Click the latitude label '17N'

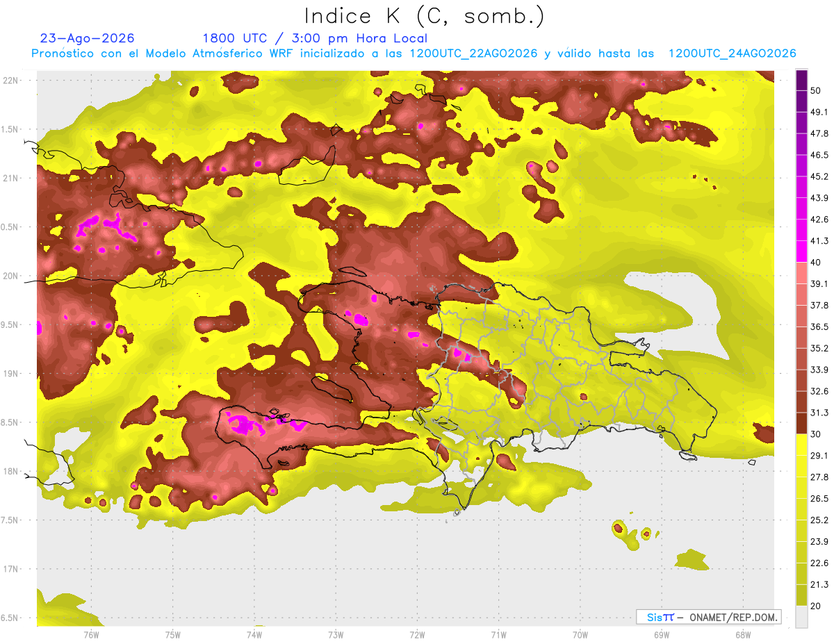tap(10, 569)
